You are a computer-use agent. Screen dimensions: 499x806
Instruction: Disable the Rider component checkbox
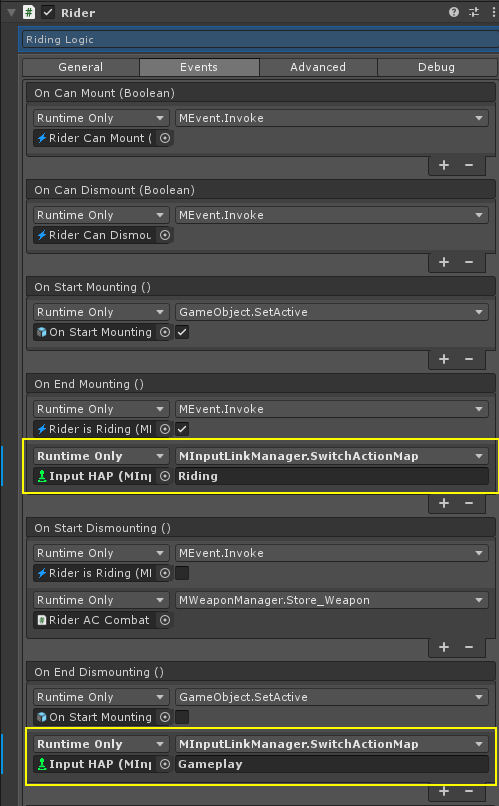(x=48, y=12)
